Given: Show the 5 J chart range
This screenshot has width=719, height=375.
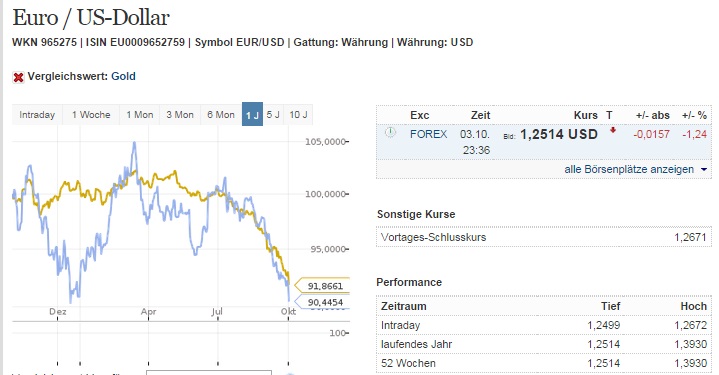Looking at the screenshot, I should pos(273,115).
